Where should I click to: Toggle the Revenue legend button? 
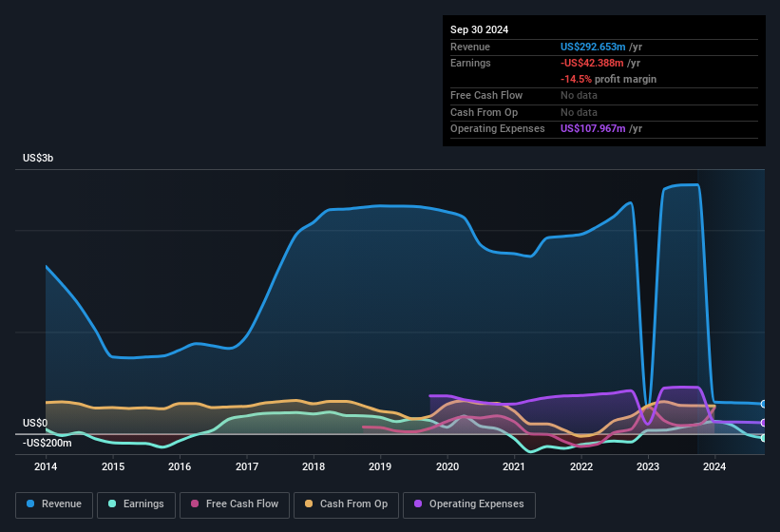54,504
